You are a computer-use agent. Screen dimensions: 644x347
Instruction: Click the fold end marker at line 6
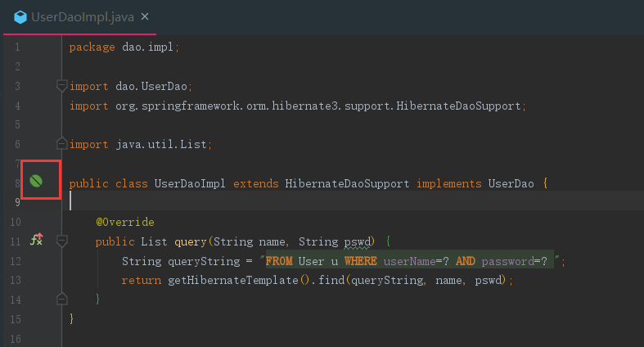coord(61,143)
